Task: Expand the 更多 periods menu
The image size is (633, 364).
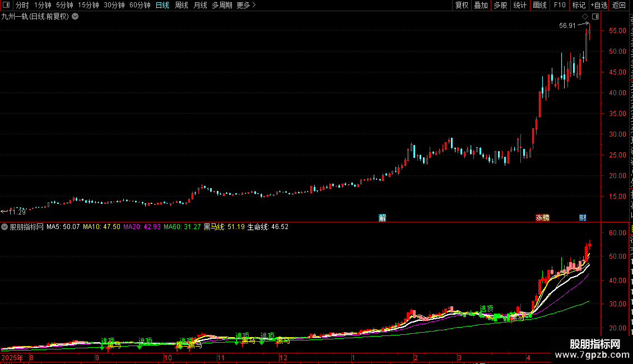Action: (246, 5)
